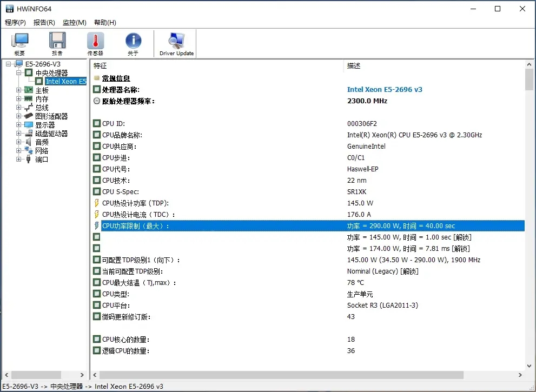Expand the 内存 tree node
The image size is (536, 392).
pyautogui.click(x=18, y=99)
